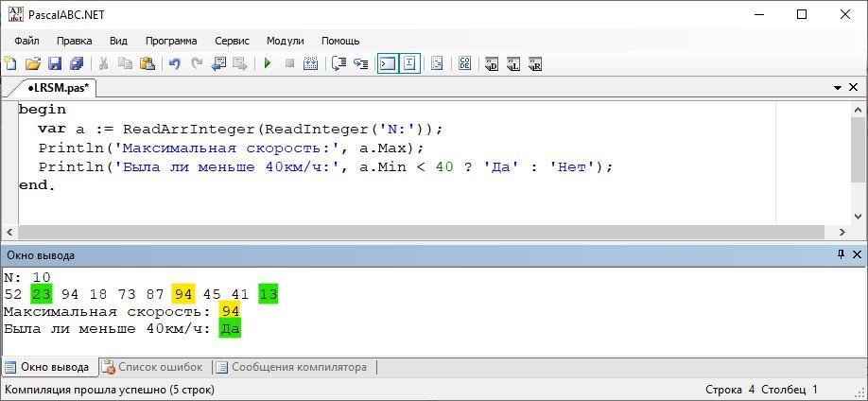
Task: Open the Вид menu
Action: (118, 41)
